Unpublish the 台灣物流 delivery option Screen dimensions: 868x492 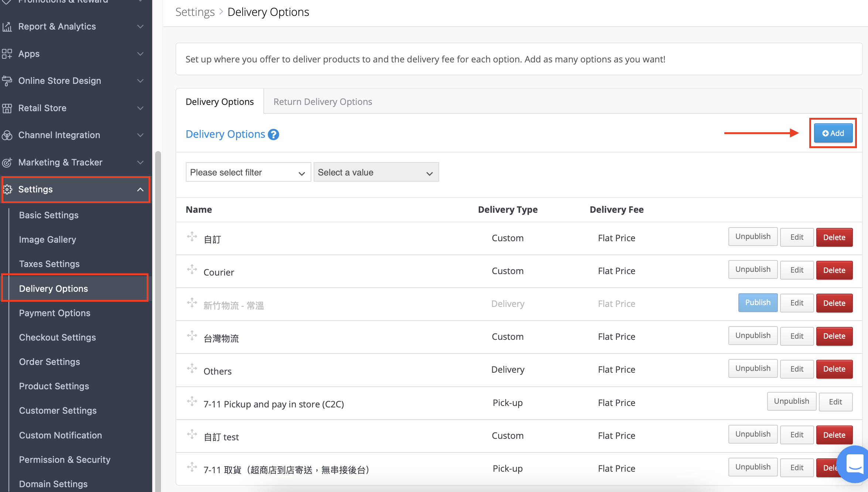753,336
